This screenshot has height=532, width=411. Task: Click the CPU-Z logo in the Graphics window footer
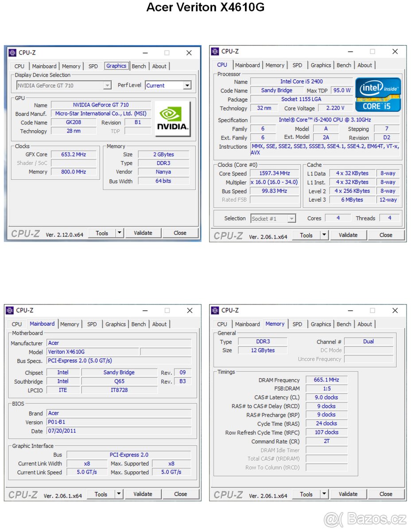[25, 233]
